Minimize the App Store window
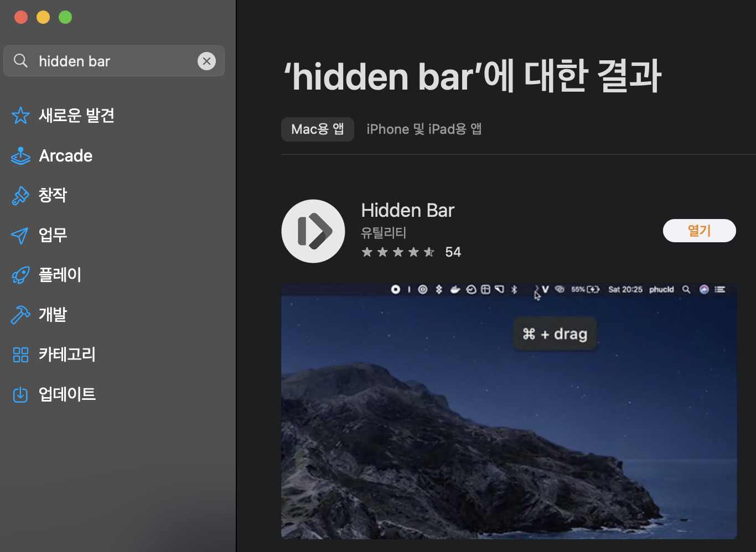 (43, 17)
